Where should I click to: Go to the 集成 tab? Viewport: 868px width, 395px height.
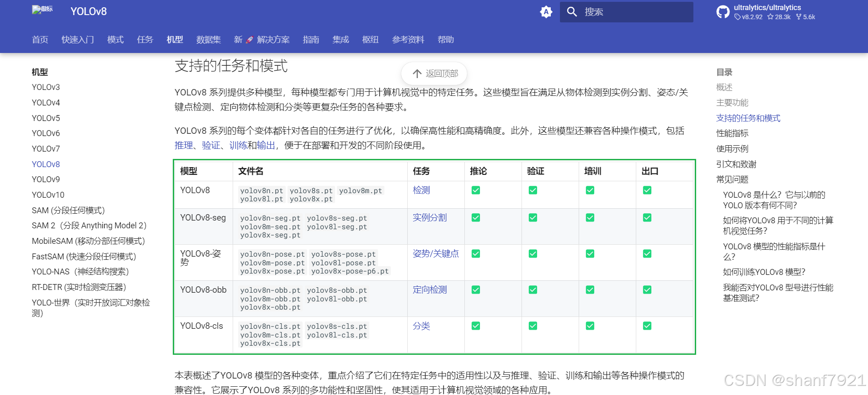[341, 40]
